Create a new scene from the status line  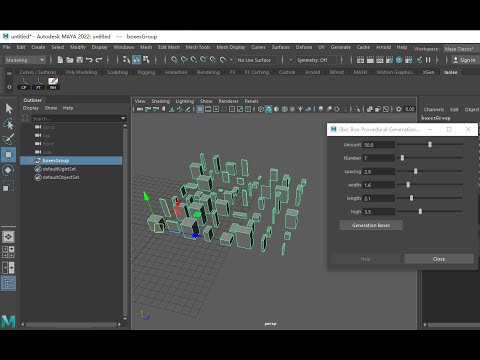(x=60, y=60)
